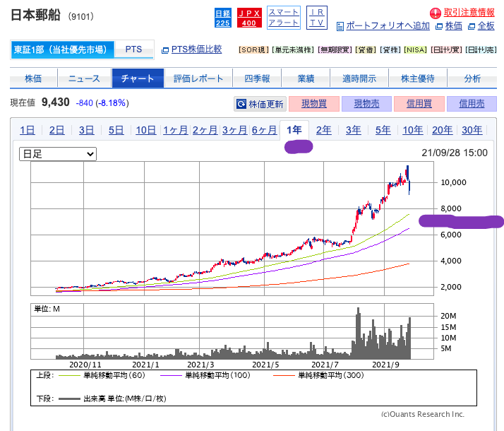The width and height of the screenshot is (504, 431).
Task: Open the 業績 tab
Action: [x=306, y=78]
